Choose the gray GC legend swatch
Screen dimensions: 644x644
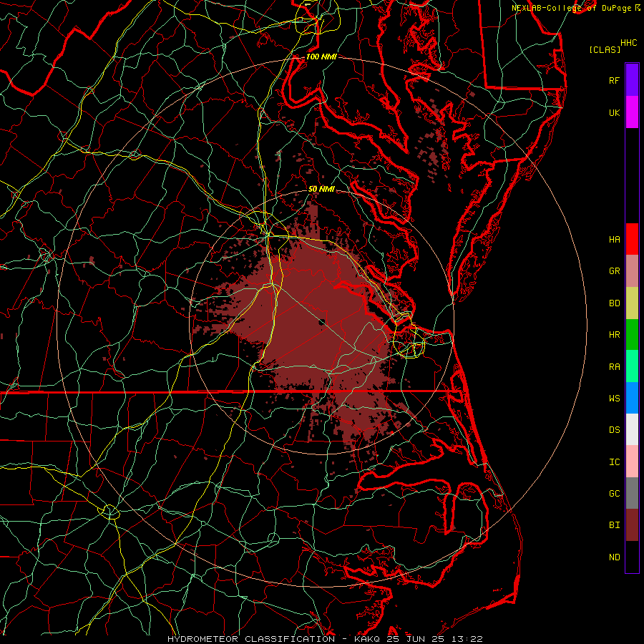tap(632, 493)
